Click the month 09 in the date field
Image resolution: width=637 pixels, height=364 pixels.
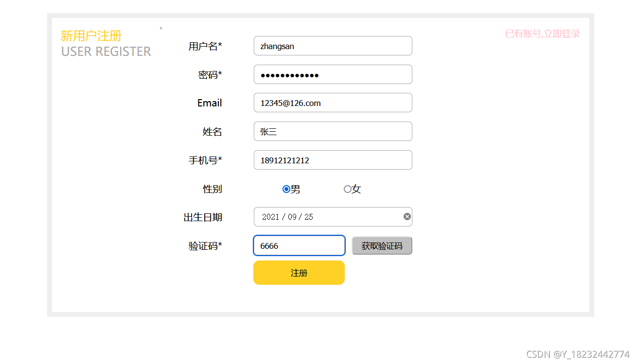[292, 217]
